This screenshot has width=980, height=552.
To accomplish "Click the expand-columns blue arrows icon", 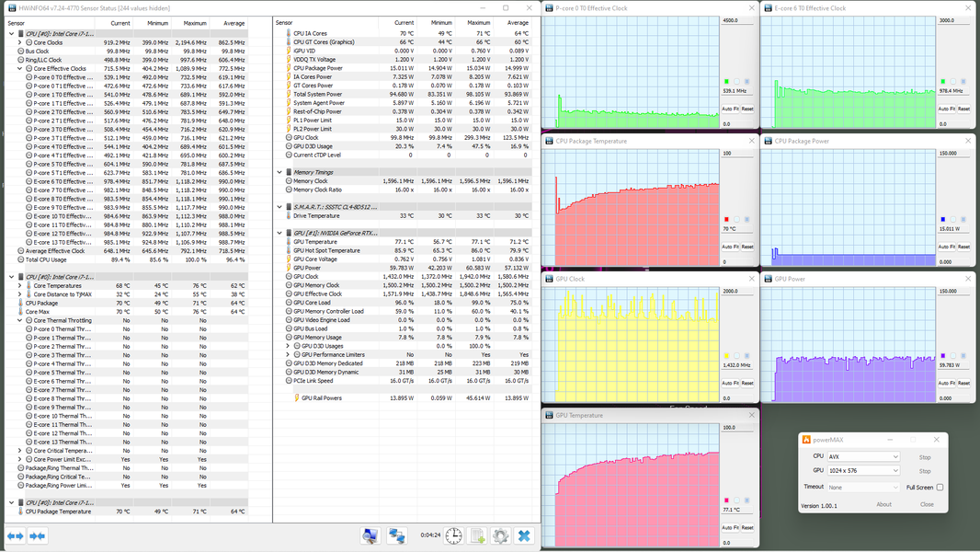I will point(16,535).
